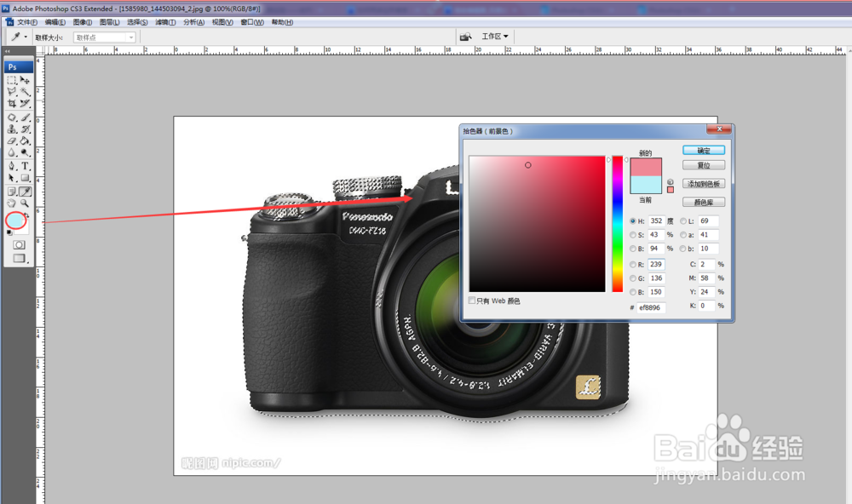Select the Move tool
The width and height of the screenshot is (852, 504).
click(25, 80)
